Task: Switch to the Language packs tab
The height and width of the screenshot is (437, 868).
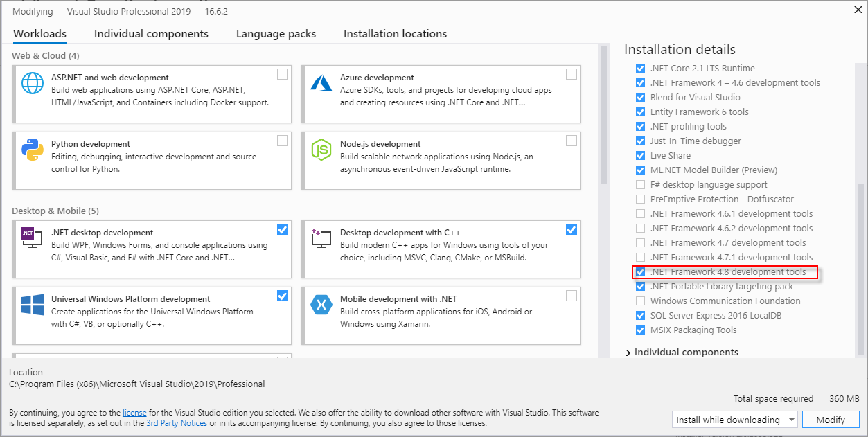Action: [x=276, y=33]
